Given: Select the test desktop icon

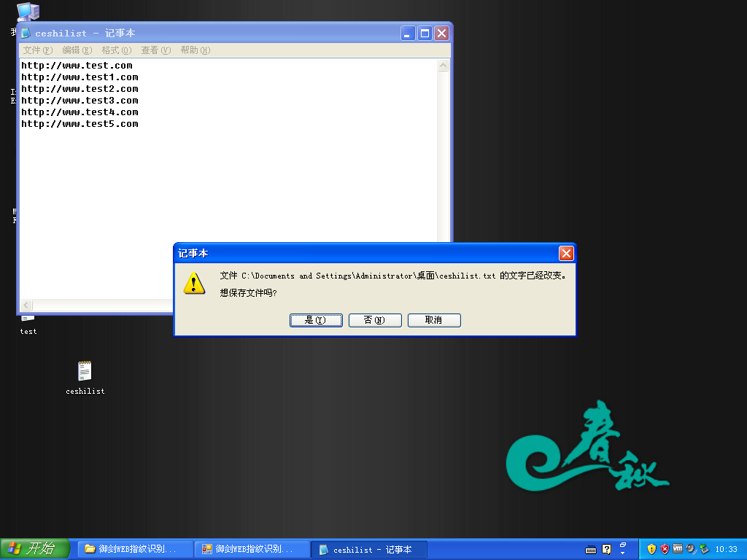Looking at the screenshot, I should (28, 325).
